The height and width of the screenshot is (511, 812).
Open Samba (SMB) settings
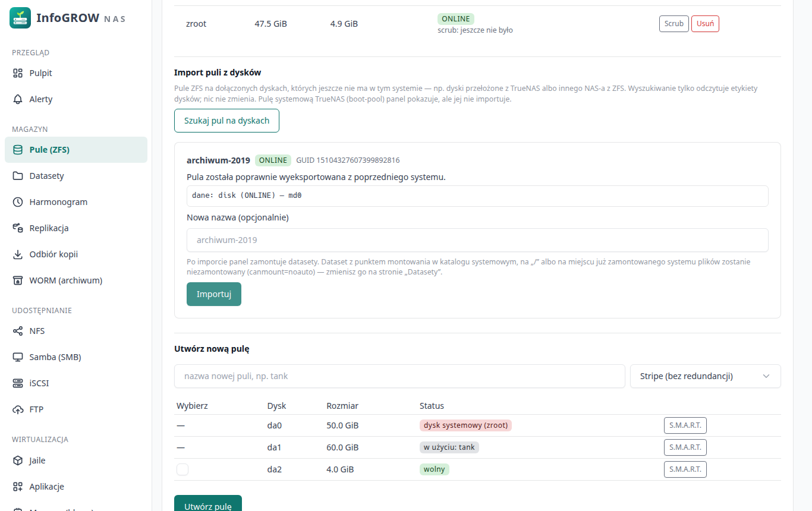pyautogui.click(x=76, y=357)
